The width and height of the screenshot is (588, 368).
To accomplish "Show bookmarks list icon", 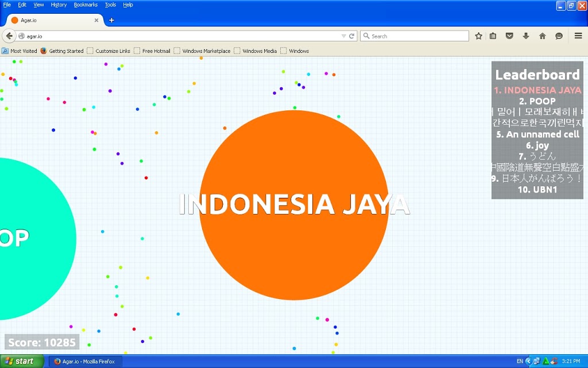I will (x=493, y=36).
